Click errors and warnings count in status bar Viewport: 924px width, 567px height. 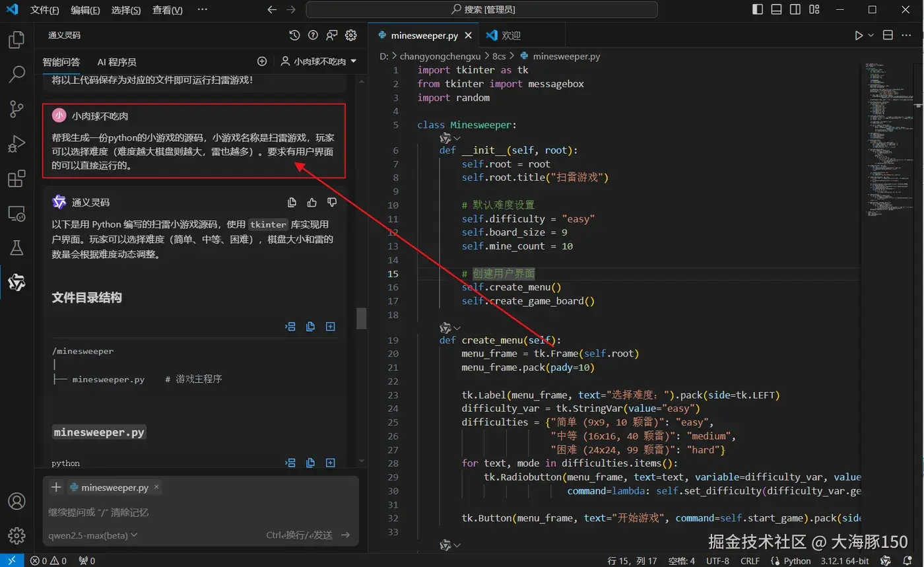tap(48, 560)
